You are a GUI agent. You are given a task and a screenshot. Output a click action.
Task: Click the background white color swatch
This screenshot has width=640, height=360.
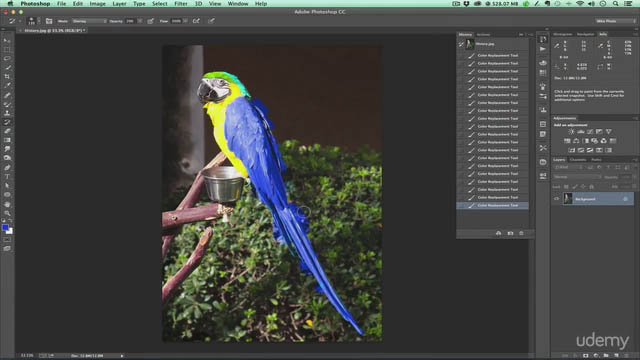10,231
